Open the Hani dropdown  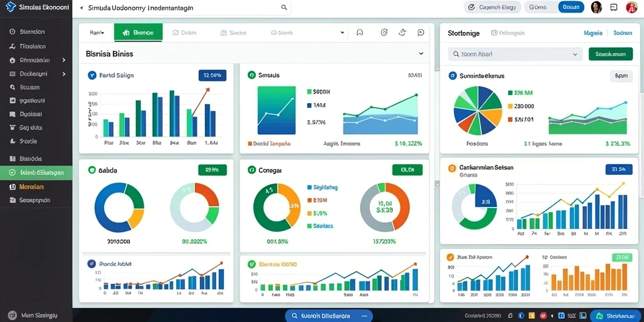pyautogui.click(x=97, y=33)
